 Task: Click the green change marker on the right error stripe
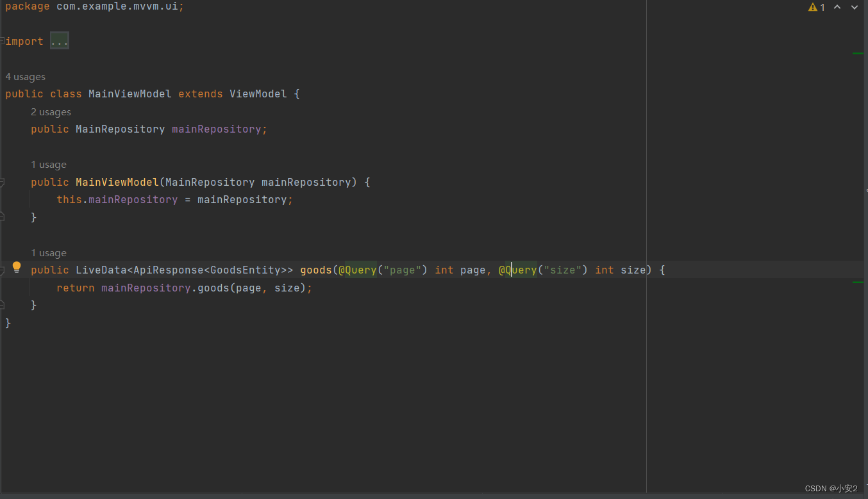point(859,54)
